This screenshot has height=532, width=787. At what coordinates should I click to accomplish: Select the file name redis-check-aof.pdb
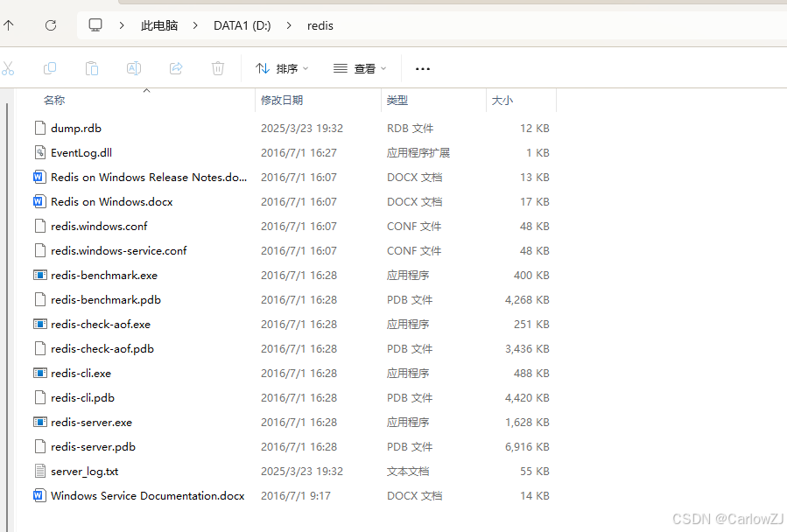click(x=102, y=349)
